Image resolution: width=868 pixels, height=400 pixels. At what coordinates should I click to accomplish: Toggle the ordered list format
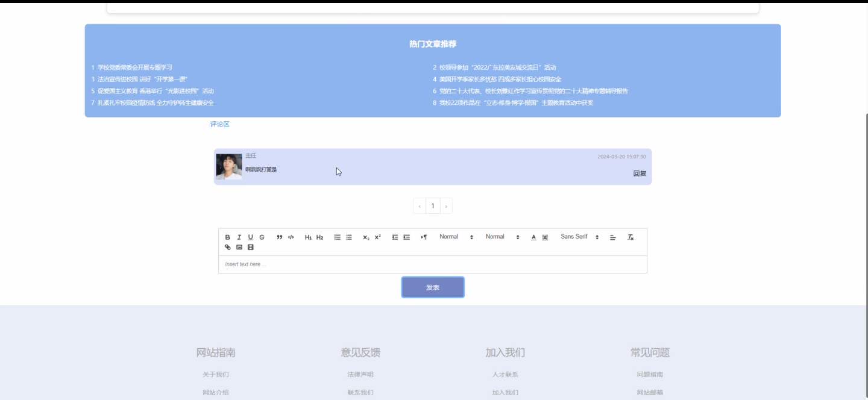(336, 236)
